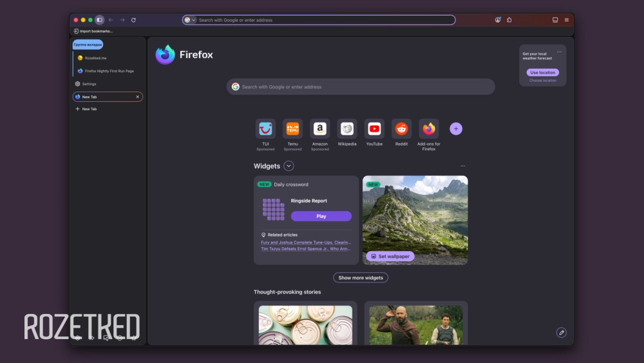The width and height of the screenshot is (644, 363).
Task: Click the Daily crossword label
Action: click(x=291, y=184)
